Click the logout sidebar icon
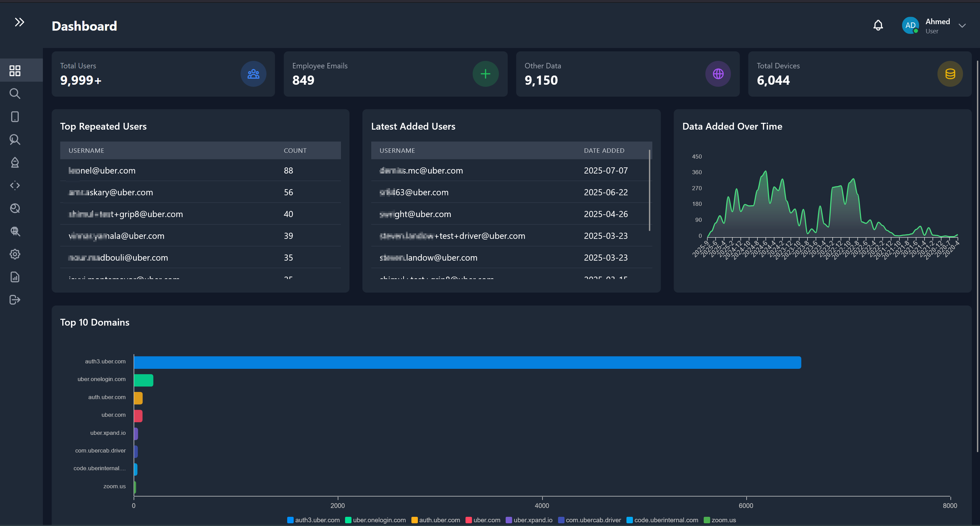Image resolution: width=980 pixels, height=526 pixels. pyautogui.click(x=15, y=300)
